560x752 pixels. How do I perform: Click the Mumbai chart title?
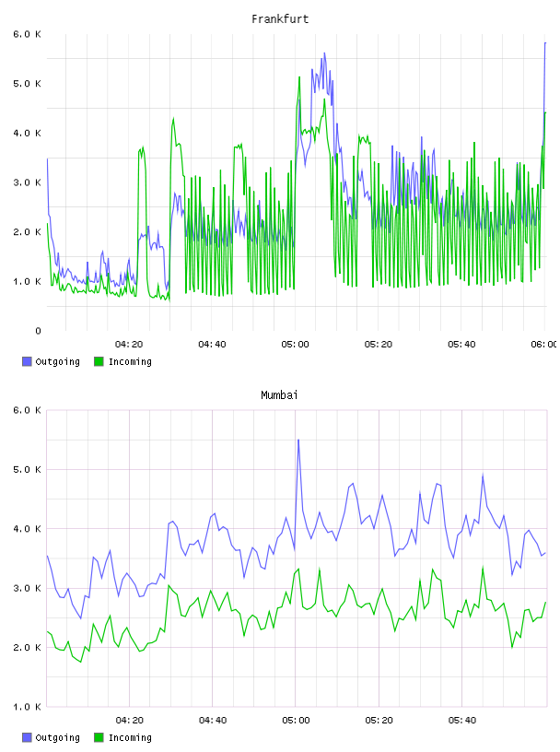tap(279, 394)
